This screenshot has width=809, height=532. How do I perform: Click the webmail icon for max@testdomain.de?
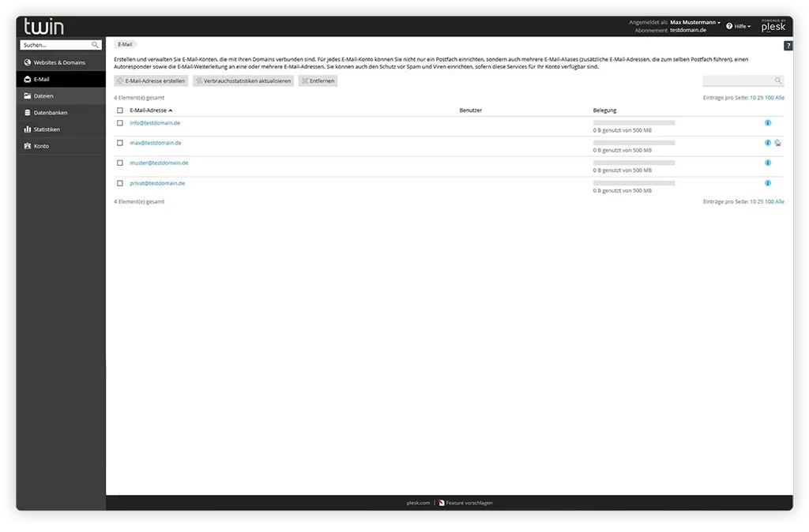click(778, 143)
